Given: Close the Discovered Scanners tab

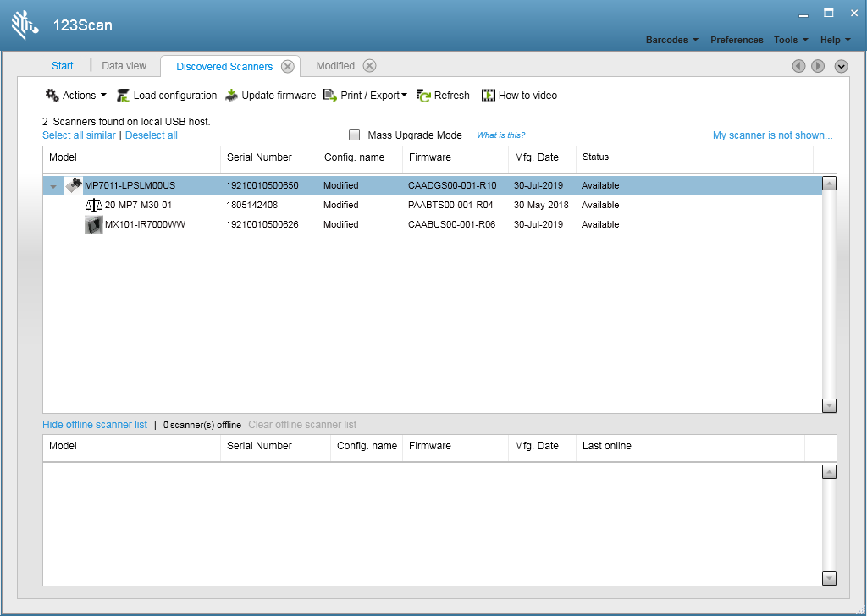Looking at the screenshot, I should 288,66.
